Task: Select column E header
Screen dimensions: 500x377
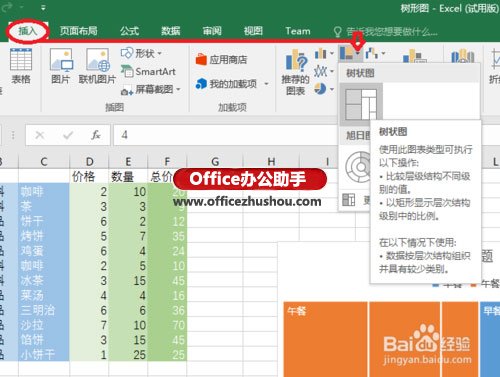Action: pos(128,162)
